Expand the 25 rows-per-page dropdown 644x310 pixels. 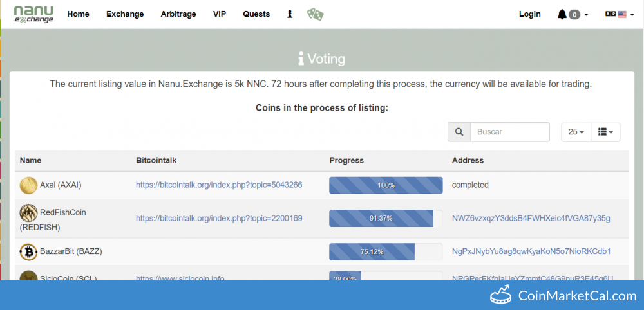coord(576,132)
